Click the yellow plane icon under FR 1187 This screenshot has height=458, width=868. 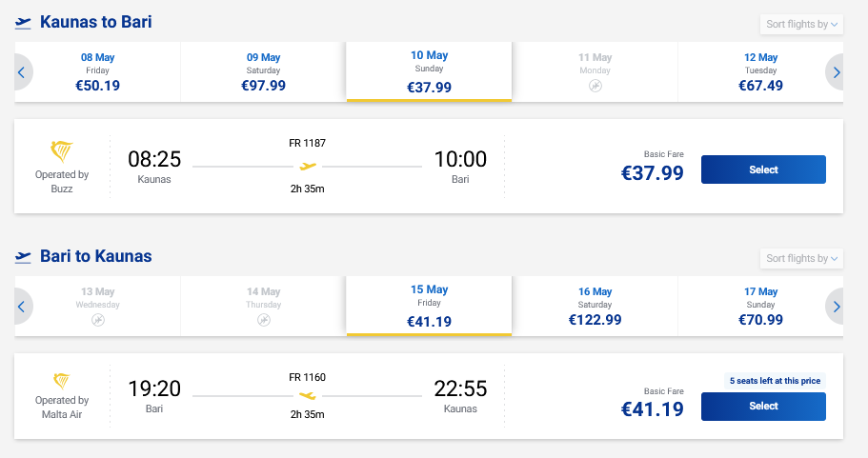[307, 166]
